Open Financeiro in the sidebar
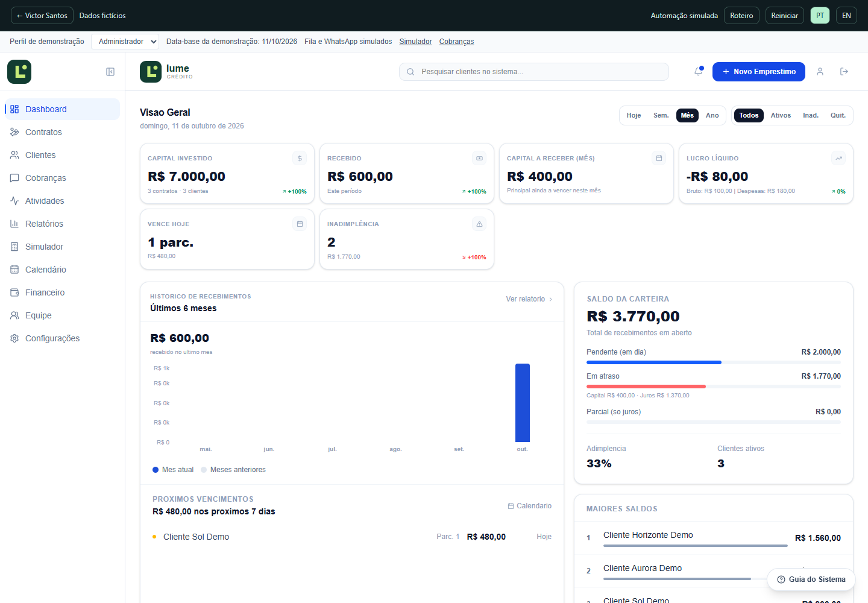This screenshot has height=603, width=868. [x=62, y=292]
